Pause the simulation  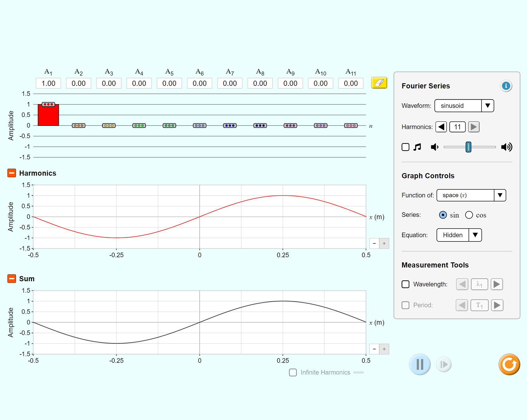click(x=419, y=364)
